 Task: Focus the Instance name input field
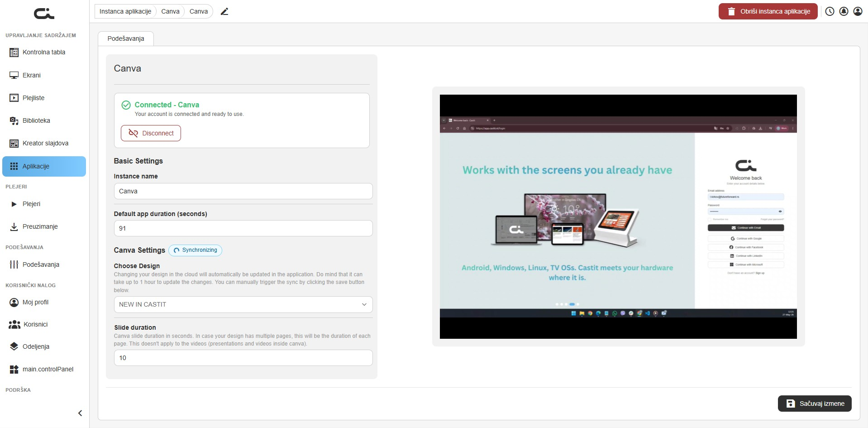(x=243, y=191)
